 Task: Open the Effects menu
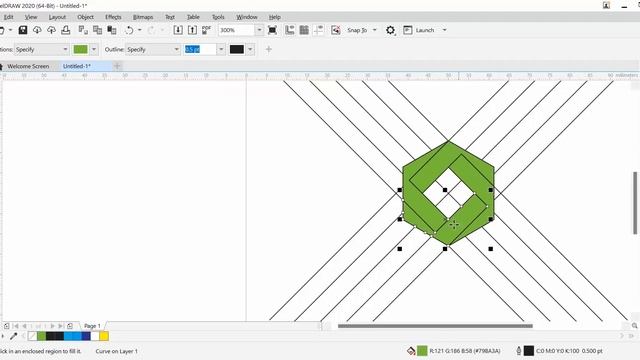pyautogui.click(x=113, y=17)
